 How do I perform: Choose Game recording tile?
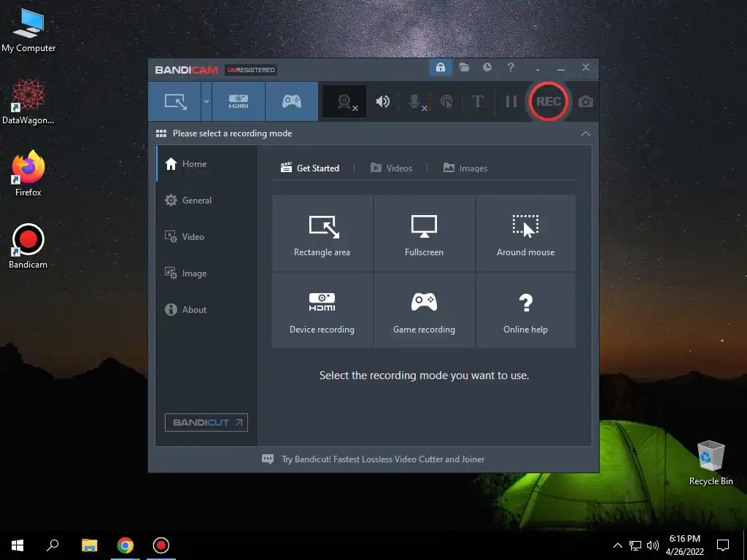424,310
